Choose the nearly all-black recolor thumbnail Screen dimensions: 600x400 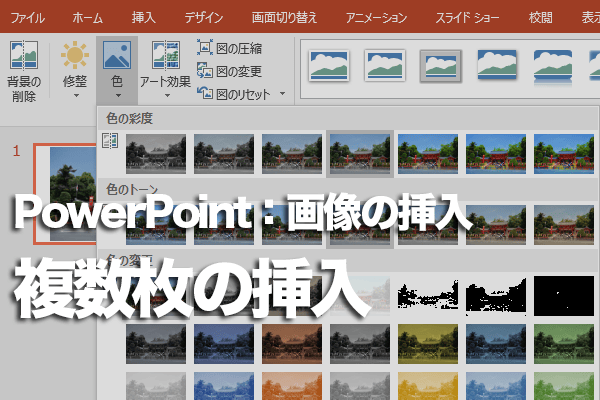click(x=564, y=296)
